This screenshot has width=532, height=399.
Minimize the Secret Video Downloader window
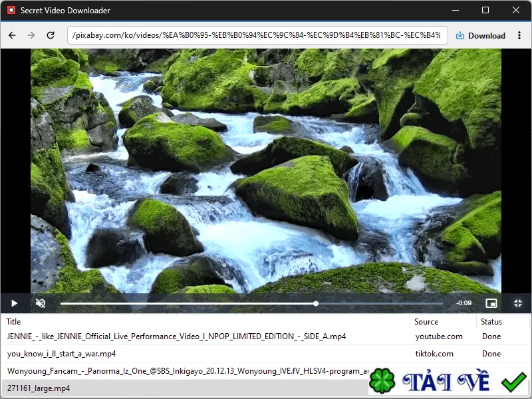point(456,10)
